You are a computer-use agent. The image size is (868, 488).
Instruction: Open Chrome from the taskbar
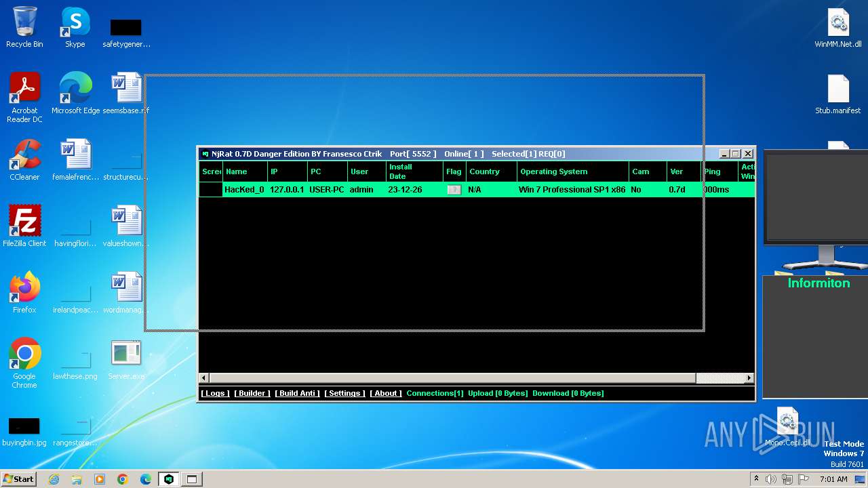pyautogui.click(x=123, y=479)
